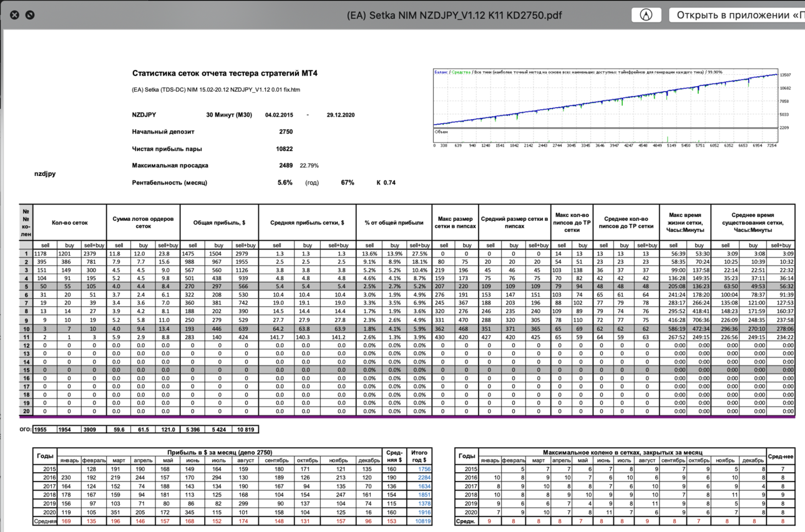Image resolution: width=805 pixels, height=532 pixels.
Task: Click the full screen icon beside close
Action: coord(30,15)
